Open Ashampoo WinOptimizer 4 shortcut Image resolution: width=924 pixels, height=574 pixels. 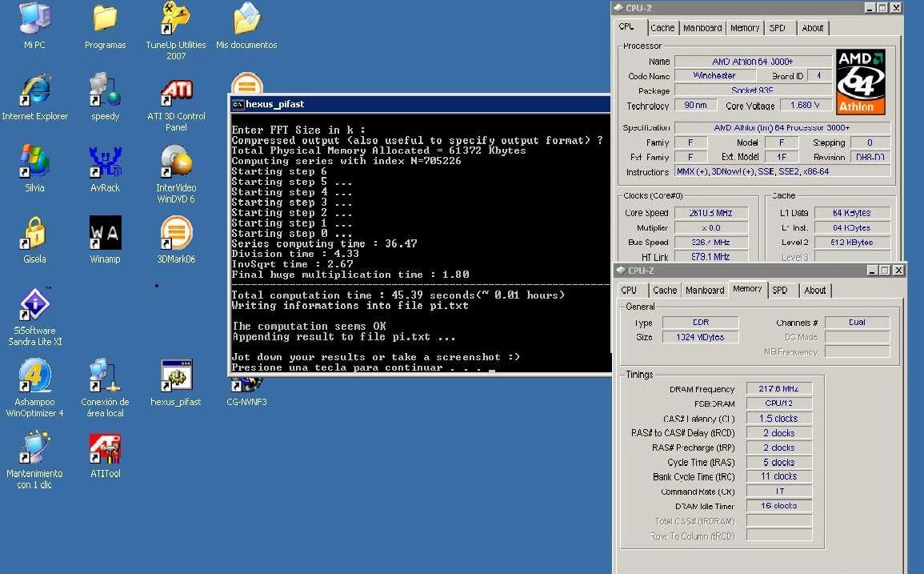tap(34, 388)
